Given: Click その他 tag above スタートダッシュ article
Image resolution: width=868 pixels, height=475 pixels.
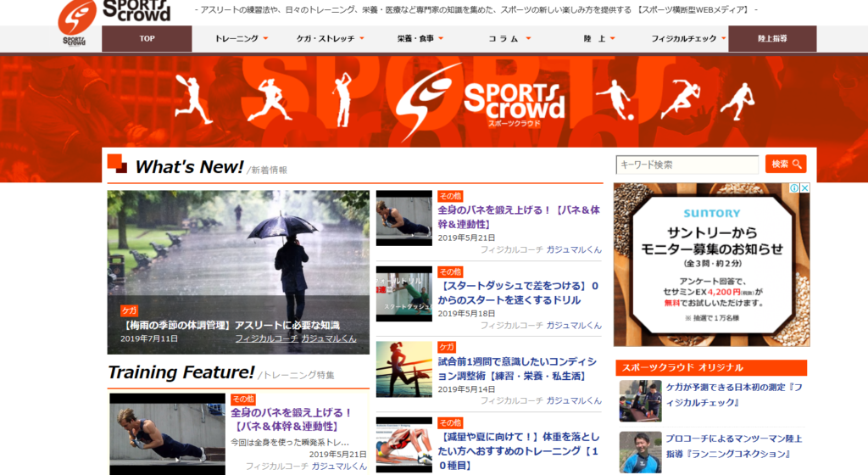Looking at the screenshot, I should click(450, 271).
